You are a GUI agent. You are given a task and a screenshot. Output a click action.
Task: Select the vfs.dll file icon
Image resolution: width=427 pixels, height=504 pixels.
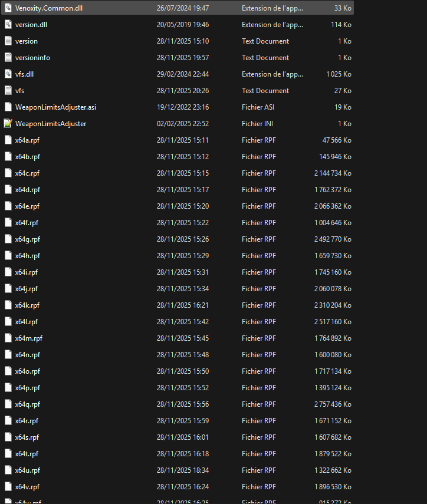[x=8, y=74]
